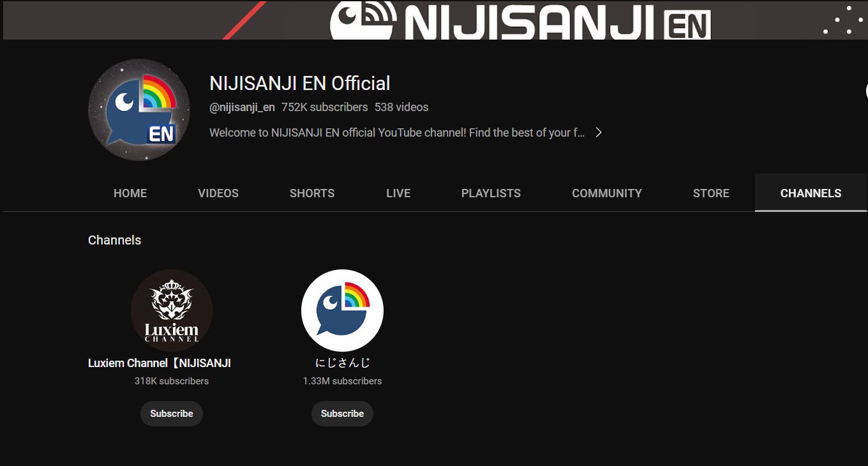Open the にじさんじ channel avatar

coord(342,311)
